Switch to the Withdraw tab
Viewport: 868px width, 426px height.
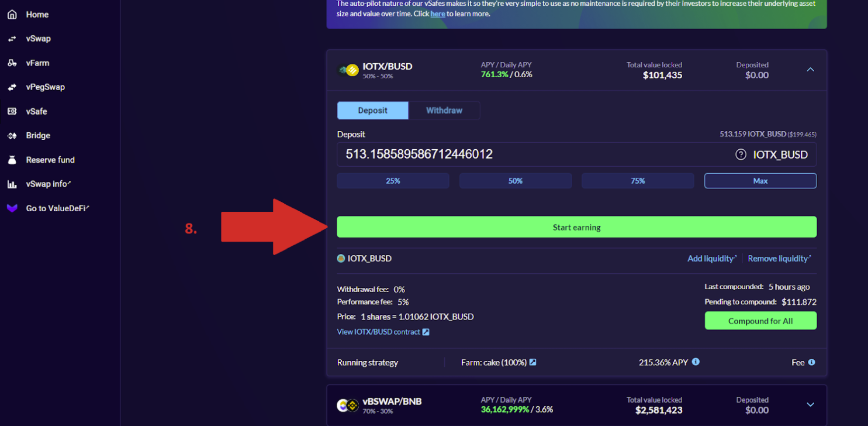(x=444, y=111)
